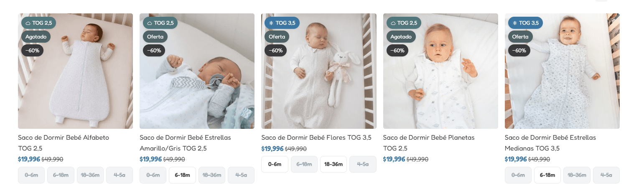Screen dimensions: 644x189
Task: Open the Estrellas Medianas smiling baby photo
Action: pos(562,71)
